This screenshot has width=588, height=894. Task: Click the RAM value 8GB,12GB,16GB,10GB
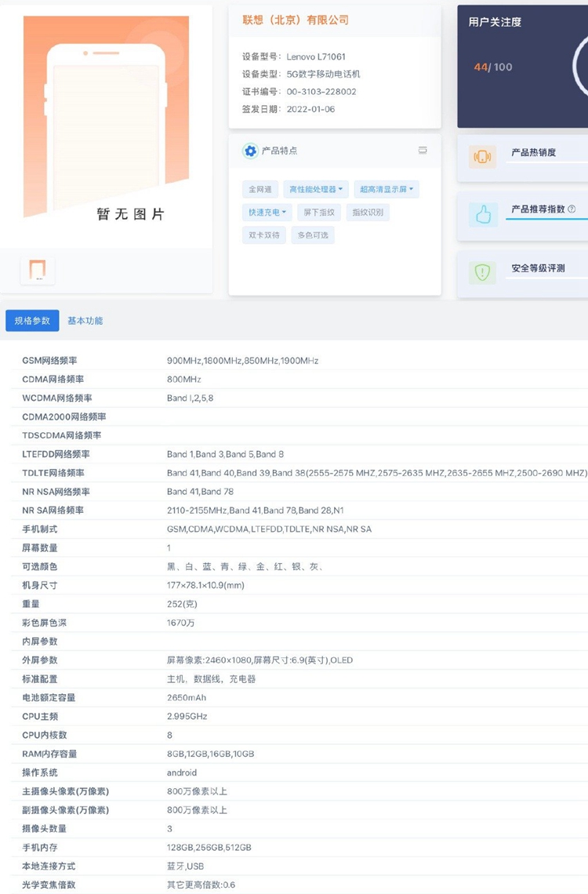point(210,754)
